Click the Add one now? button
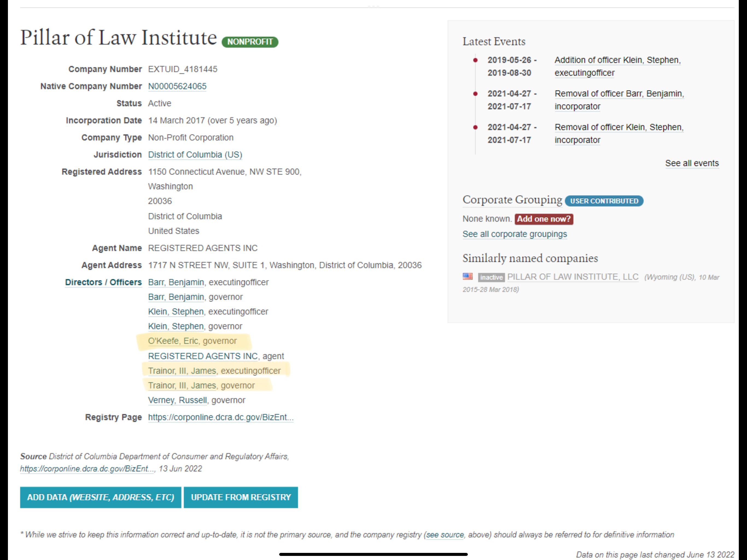Screen dimensions: 747x560 coord(544,219)
